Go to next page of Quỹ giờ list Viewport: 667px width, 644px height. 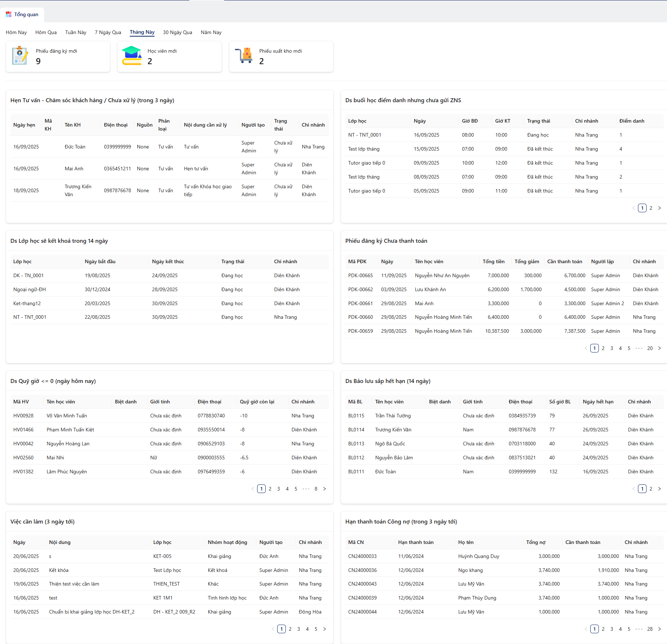(325, 489)
